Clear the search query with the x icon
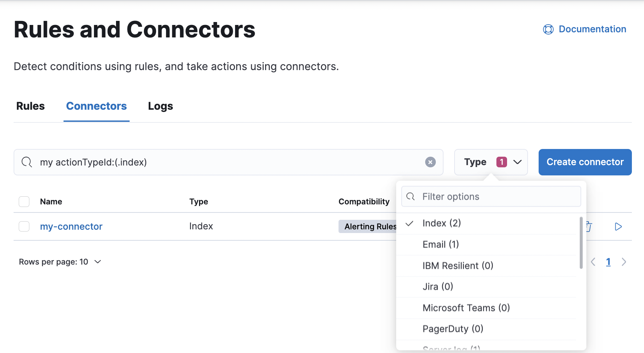The width and height of the screenshot is (644, 353). [430, 162]
